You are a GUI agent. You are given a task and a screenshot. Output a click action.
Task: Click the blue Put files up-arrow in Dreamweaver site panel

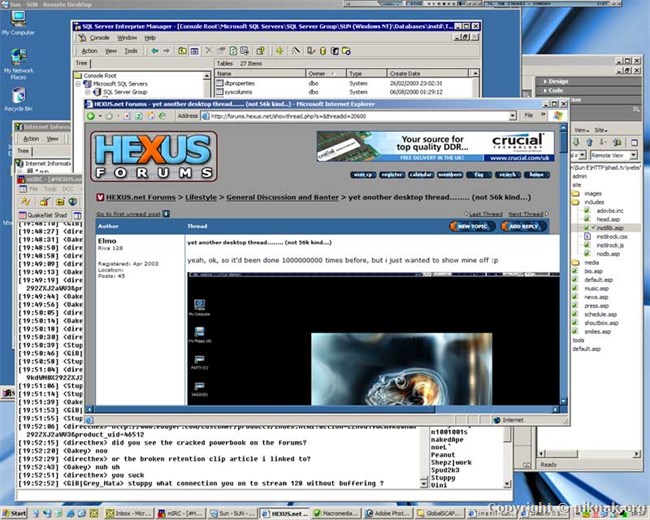point(589,142)
